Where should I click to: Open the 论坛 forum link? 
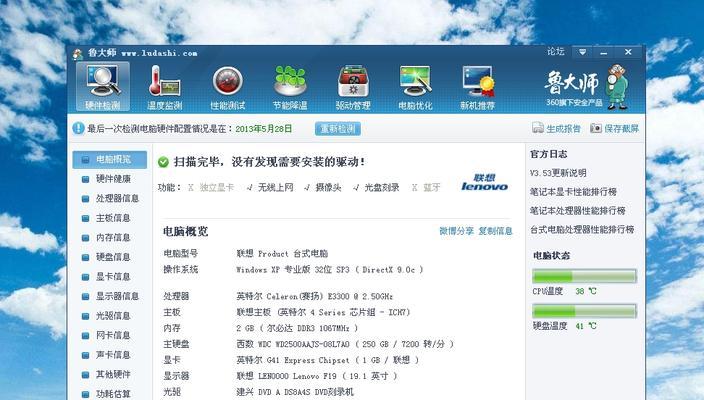click(556, 52)
